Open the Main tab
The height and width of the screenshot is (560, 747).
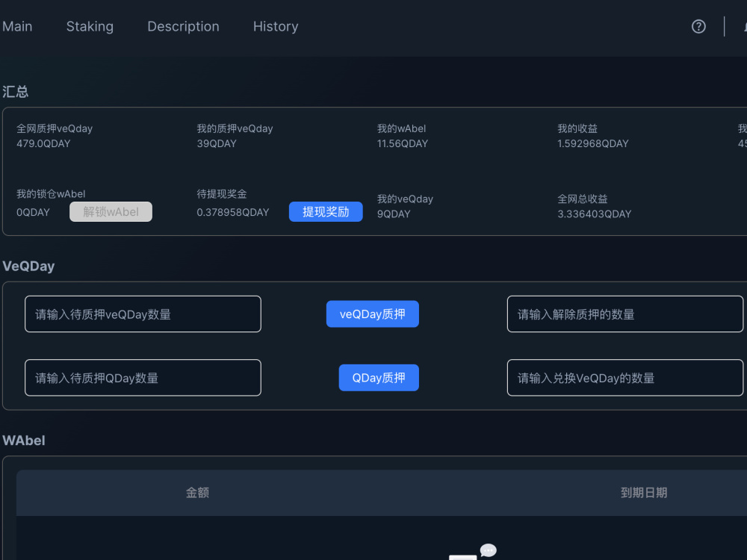pos(17,26)
